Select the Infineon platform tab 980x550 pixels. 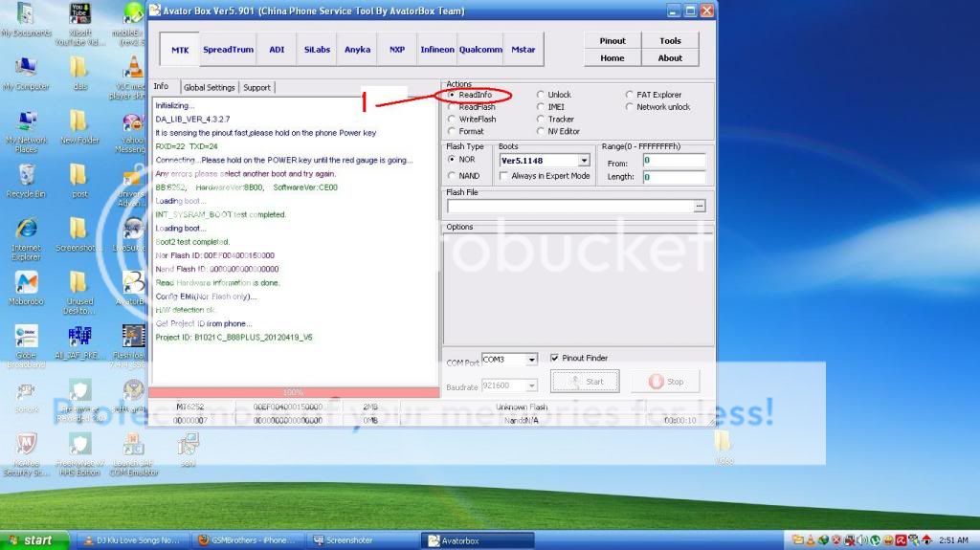pyautogui.click(x=436, y=50)
